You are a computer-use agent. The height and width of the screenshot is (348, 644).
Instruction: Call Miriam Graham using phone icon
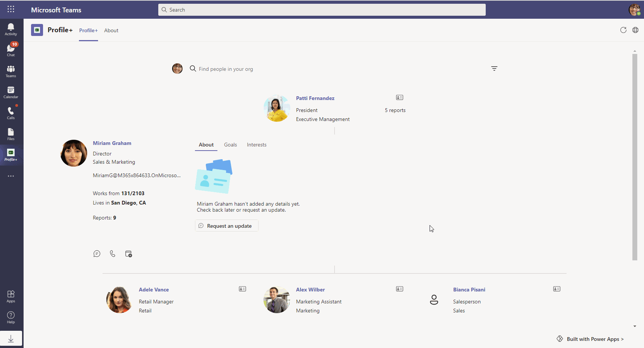tap(113, 254)
